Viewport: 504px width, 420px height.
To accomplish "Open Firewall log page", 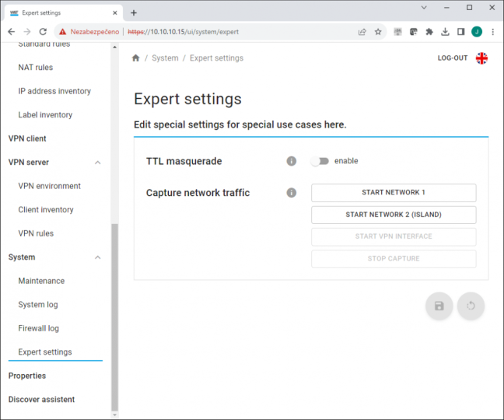I will pos(38,328).
